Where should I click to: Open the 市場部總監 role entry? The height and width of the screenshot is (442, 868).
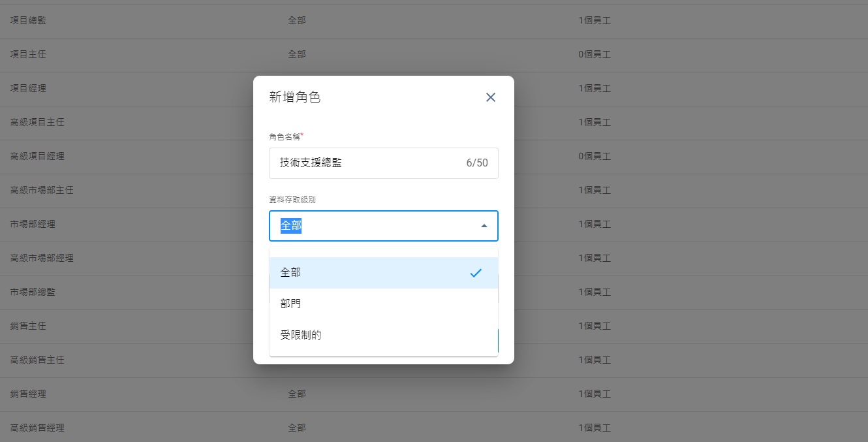pyautogui.click(x=33, y=292)
